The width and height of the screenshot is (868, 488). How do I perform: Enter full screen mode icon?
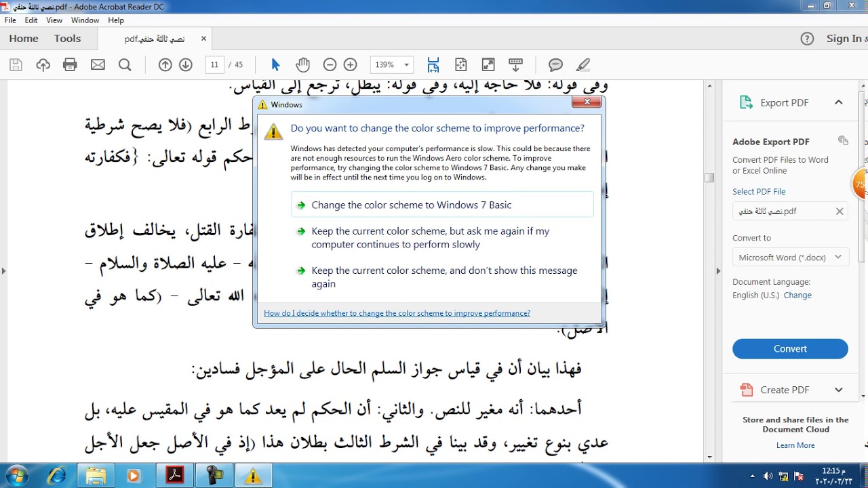(488, 65)
